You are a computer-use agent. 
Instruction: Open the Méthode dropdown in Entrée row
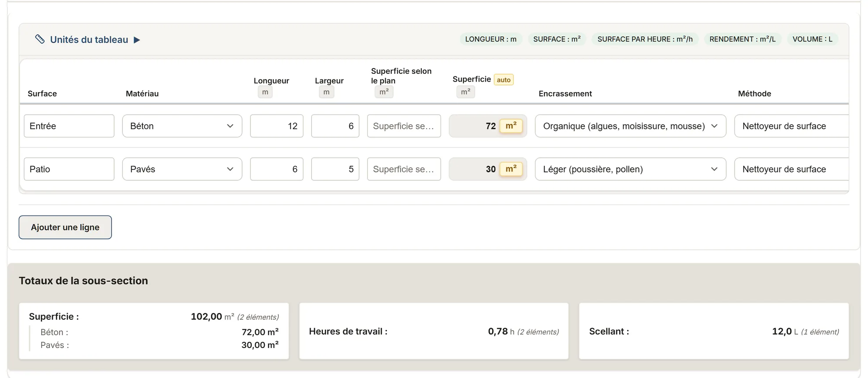tap(792, 126)
